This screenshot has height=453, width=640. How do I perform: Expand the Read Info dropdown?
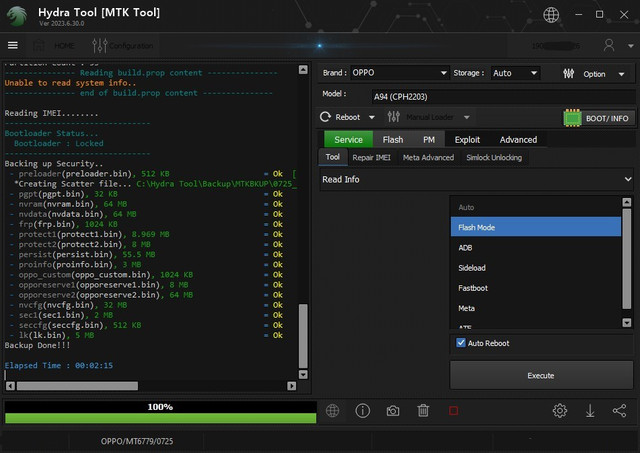click(x=476, y=179)
